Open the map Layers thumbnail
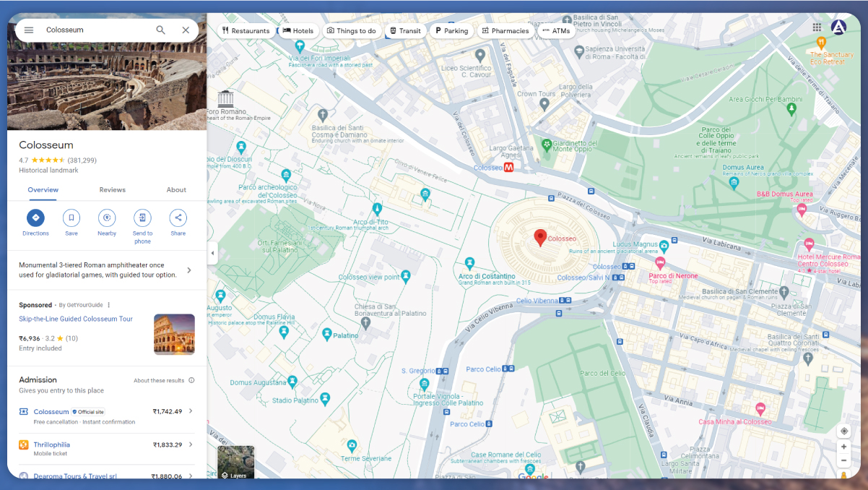This screenshot has height=490, width=868. pos(236,463)
